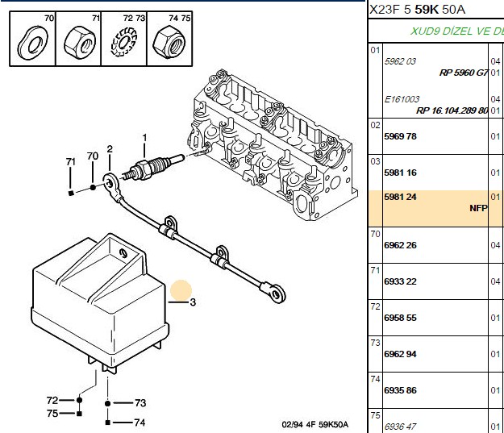Click row index 70 in parts table
This screenshot has height=433, width=504.
point(375,234)
